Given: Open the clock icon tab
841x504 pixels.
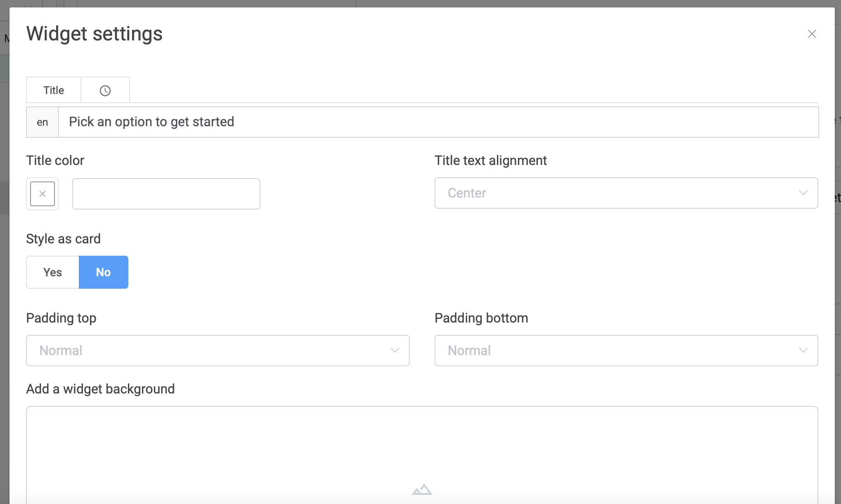Looking at the screenshot, I should [105, 90].
